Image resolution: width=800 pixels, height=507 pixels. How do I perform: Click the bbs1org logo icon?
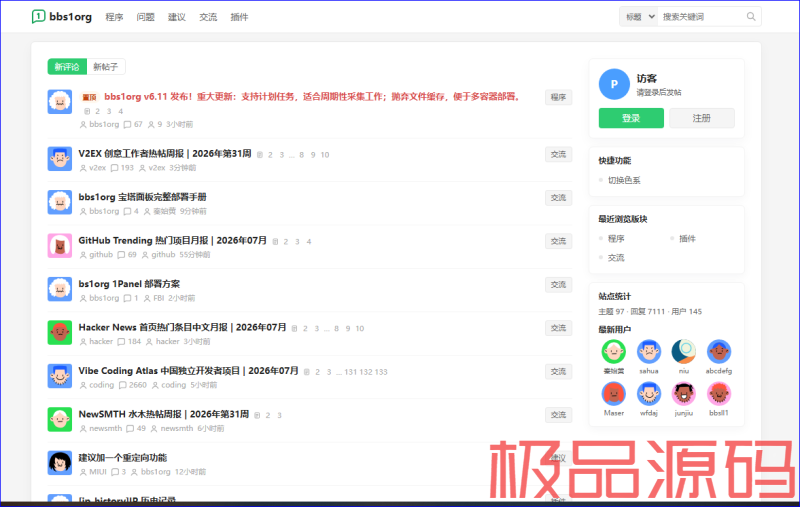(x=38, y=16)
